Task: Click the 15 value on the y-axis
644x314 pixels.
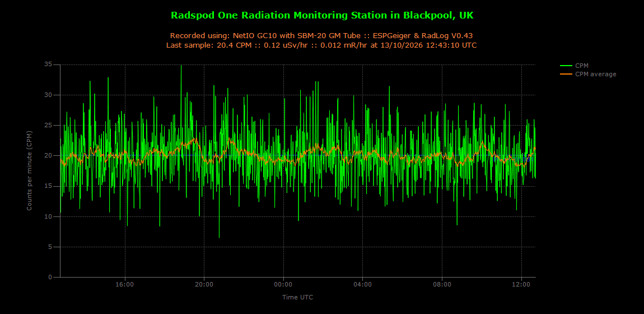Action: tap(49, 186)
